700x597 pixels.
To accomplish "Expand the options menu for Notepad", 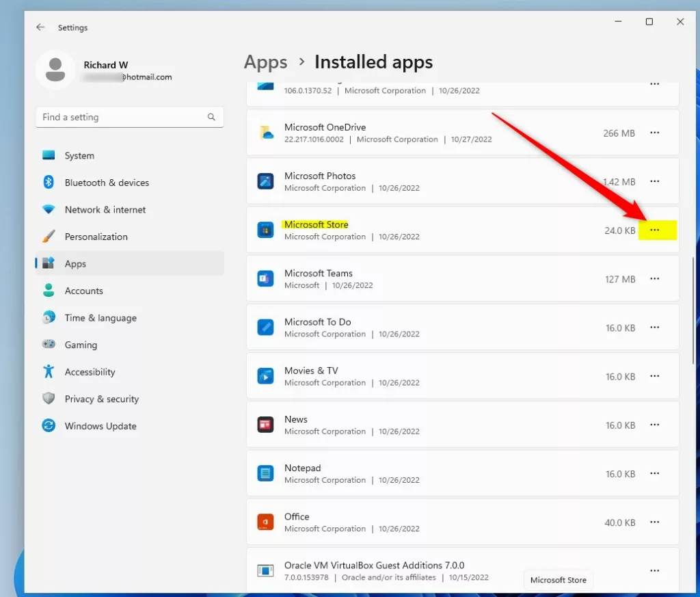I will click(654, 473).
